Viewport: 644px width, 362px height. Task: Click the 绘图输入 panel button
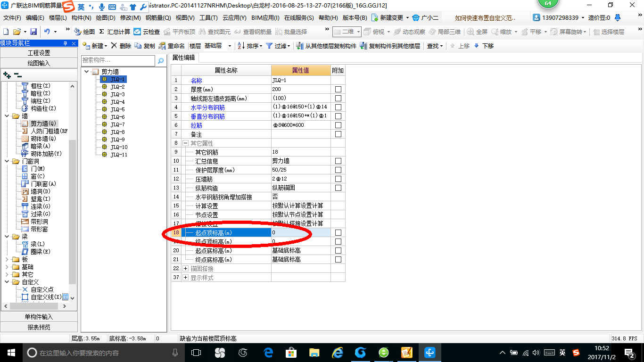point(39,63)
